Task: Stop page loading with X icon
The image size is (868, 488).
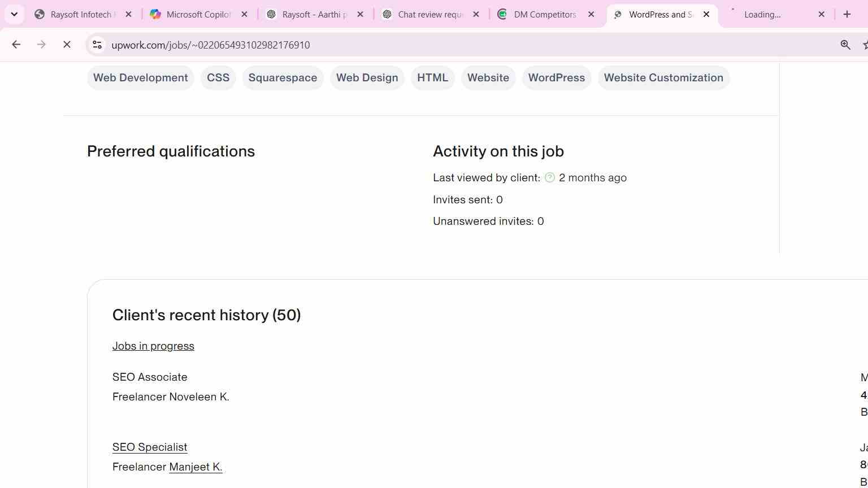Action: click(67, 45)
